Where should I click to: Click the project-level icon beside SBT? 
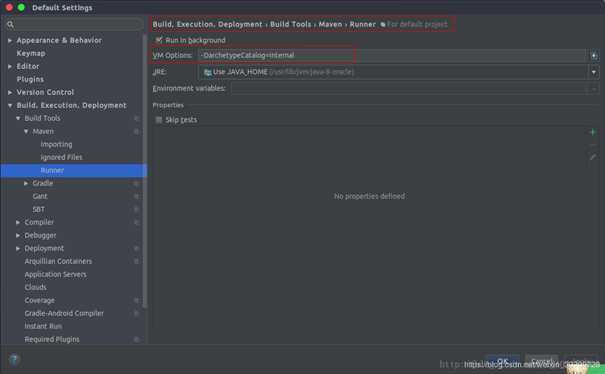136,210
